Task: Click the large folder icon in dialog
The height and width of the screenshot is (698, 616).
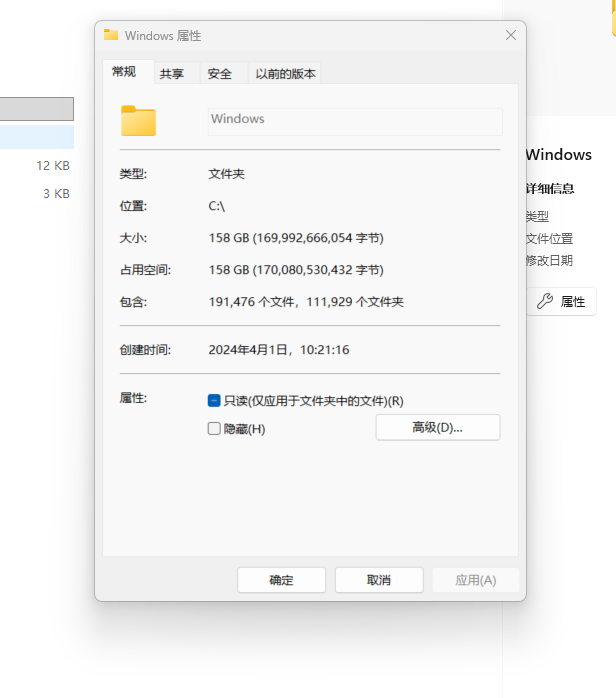Action: [x=138, y=121]
